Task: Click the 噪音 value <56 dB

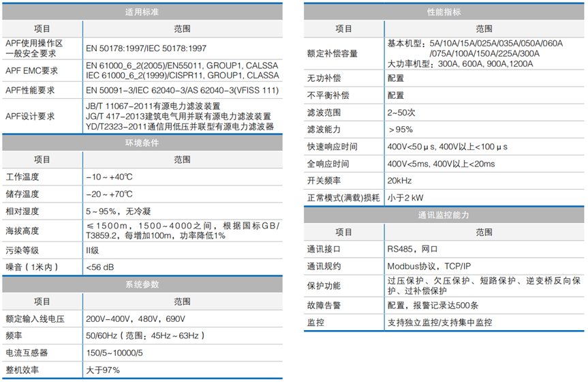Action: pyautogui.click(x=100, y=267)
